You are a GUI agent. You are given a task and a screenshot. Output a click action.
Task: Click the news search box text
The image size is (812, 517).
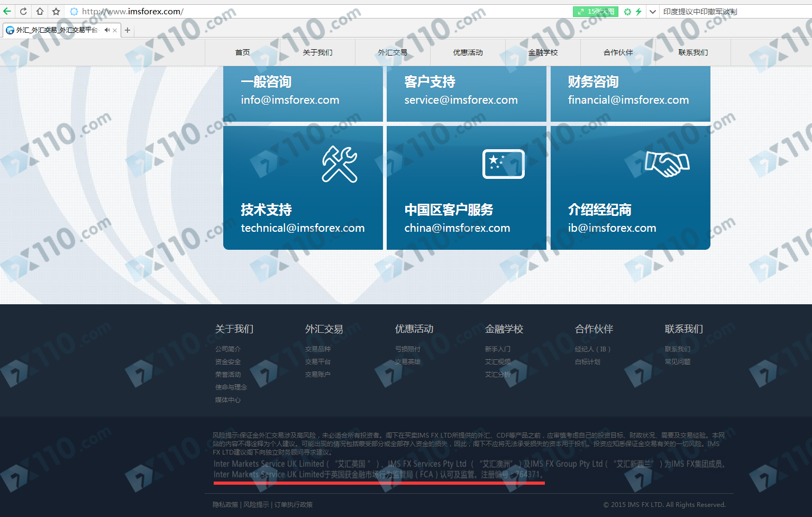(700, 11)
